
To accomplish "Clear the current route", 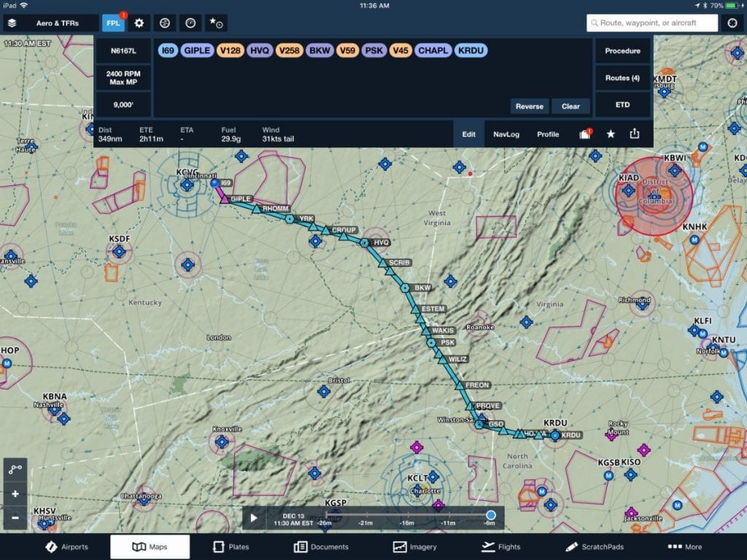I will 571,106.
